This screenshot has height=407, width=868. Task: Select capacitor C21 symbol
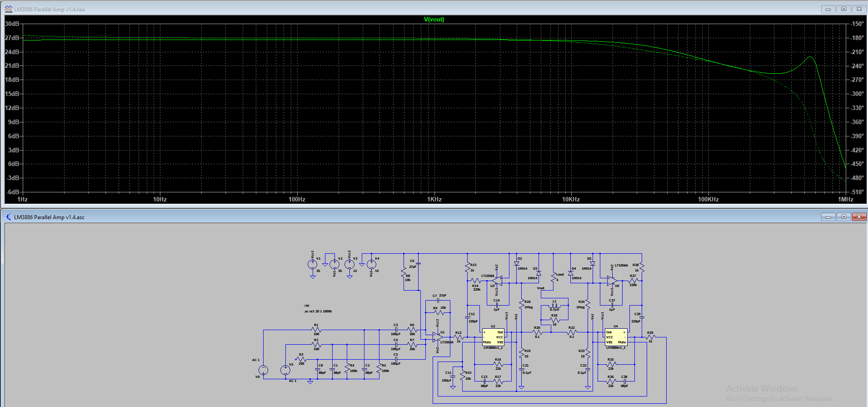pos(522,370)
